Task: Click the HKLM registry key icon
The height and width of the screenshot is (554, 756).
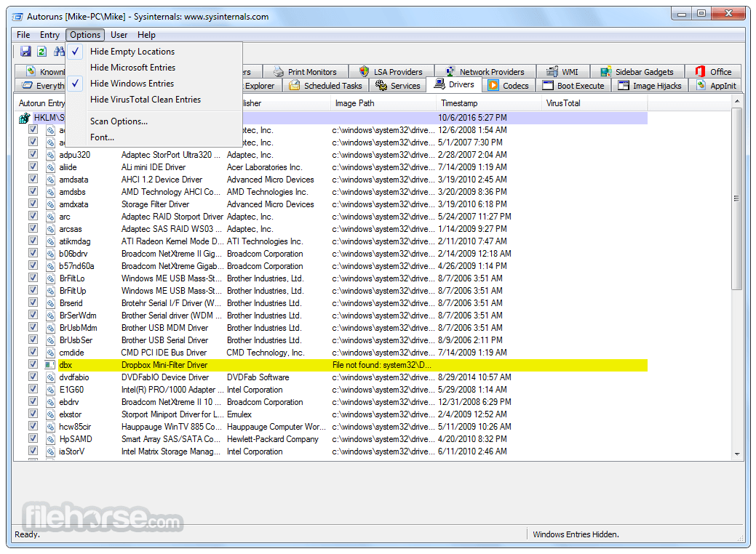Action: coord(24,118)
